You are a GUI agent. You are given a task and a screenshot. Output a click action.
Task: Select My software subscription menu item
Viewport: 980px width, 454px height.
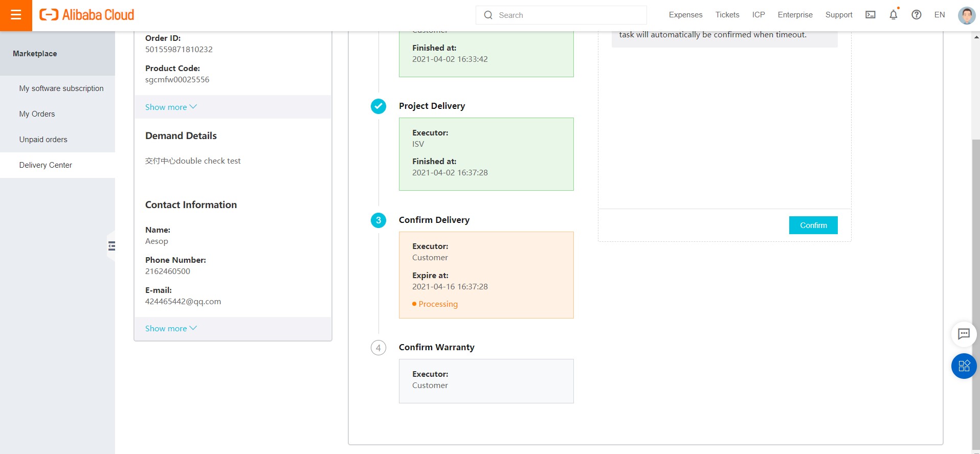click(x=61, y=88)
